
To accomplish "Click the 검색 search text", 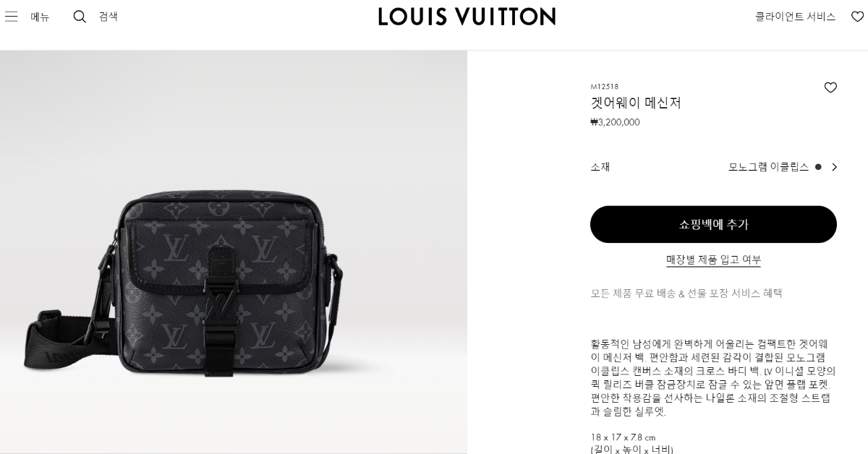I will tap(109, 17).
